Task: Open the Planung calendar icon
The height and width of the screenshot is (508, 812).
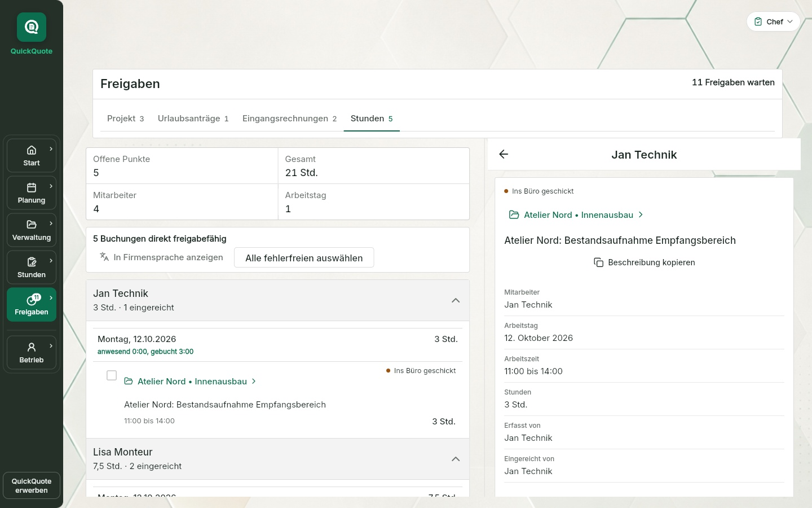Action: coord(32,187)
